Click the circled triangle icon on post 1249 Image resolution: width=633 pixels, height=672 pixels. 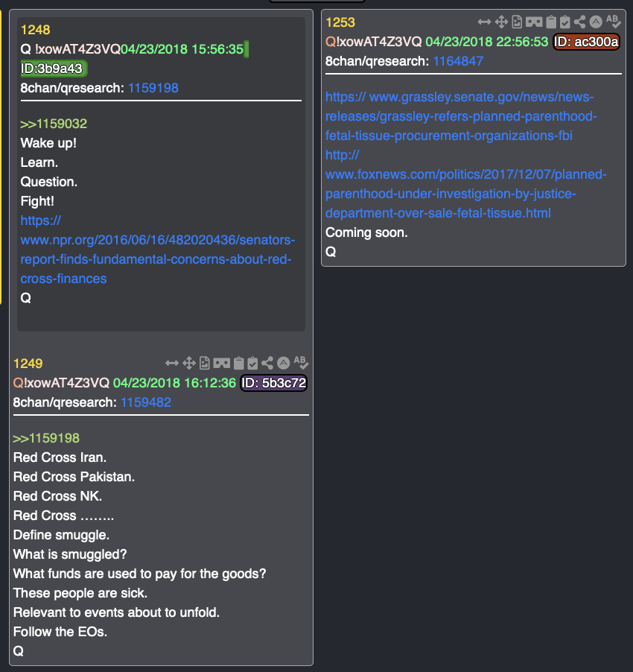(x=284, y=364)
